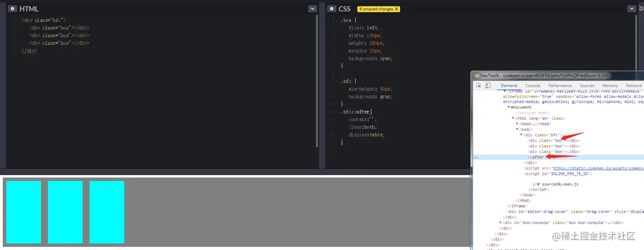Click the 'display:table;' CSS line
This screenshot has height=250, width=644.
point(366,135)
